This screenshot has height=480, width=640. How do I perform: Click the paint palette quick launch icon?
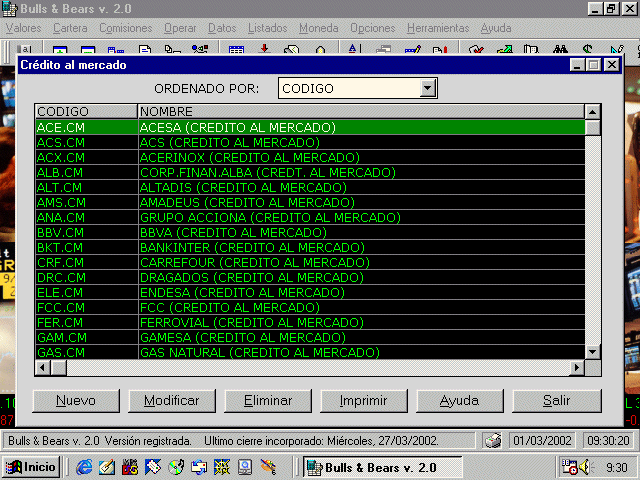[268, 467]
